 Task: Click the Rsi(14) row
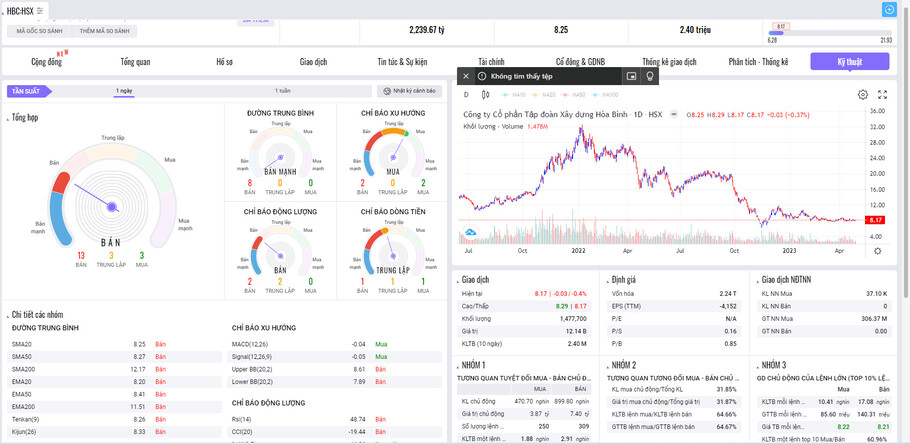click(334, 419)
